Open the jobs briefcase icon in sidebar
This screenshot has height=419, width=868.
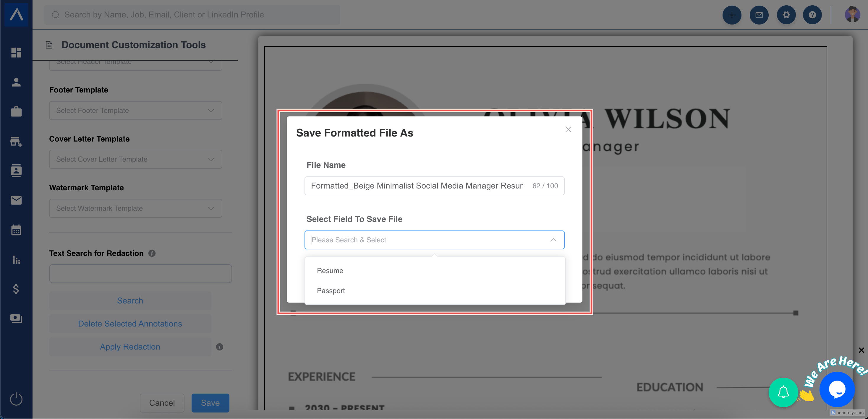pos(16,111)
